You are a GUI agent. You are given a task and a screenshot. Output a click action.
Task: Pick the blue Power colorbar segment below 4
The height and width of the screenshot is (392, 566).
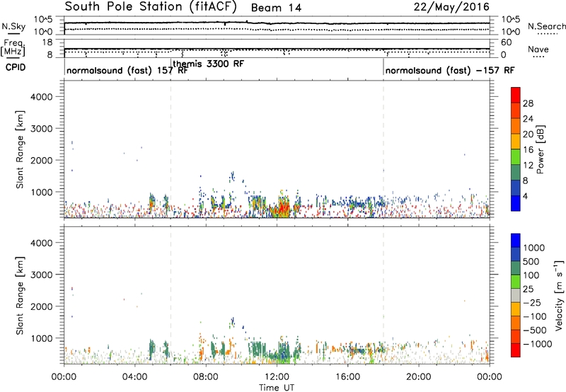pyautogui.click(x=516, y=203)
